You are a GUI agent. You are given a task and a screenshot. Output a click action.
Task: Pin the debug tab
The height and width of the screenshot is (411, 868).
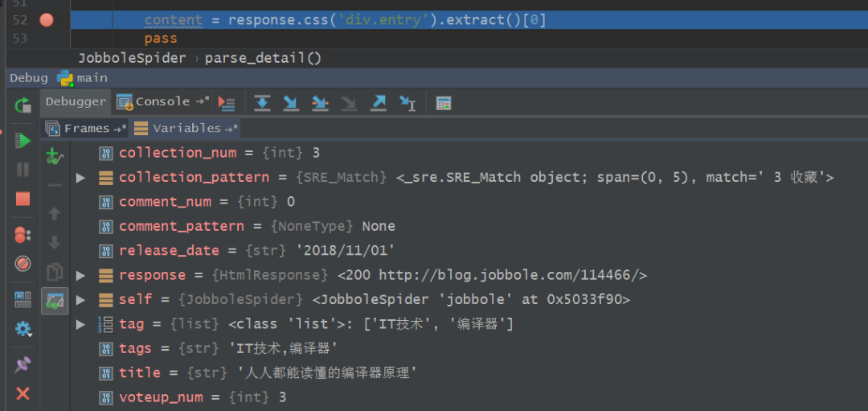[23, 365]
